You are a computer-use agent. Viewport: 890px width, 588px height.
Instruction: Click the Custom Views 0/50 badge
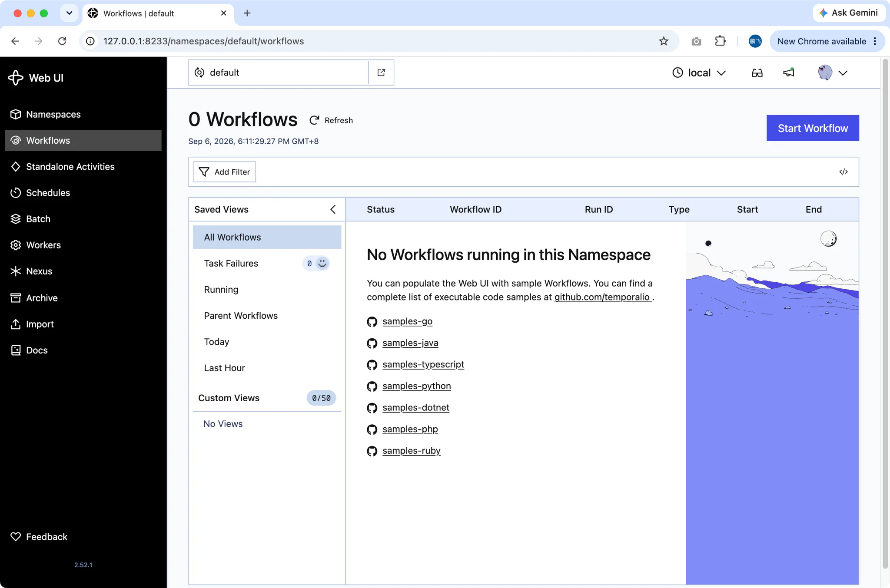pos(321,398)
